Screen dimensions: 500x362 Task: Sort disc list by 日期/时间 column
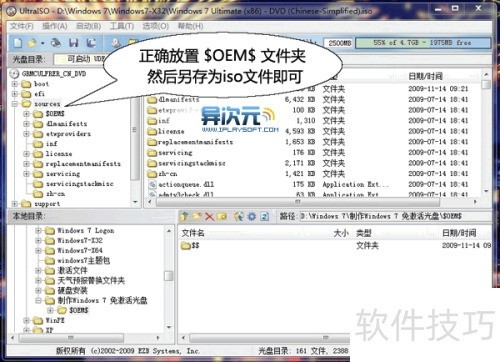(425, 76)
